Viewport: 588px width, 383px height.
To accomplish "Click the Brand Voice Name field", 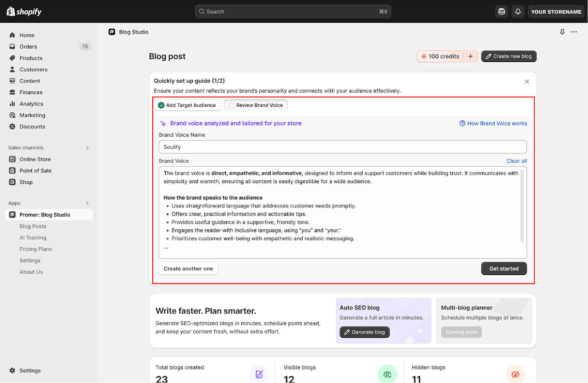I will pyautogui.click(x=343, y=147).
